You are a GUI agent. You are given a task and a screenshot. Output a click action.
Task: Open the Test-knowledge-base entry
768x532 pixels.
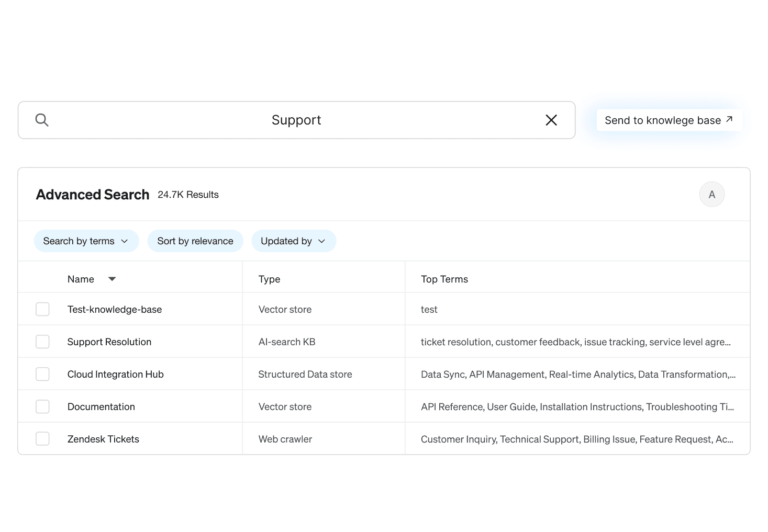point(115,310)
